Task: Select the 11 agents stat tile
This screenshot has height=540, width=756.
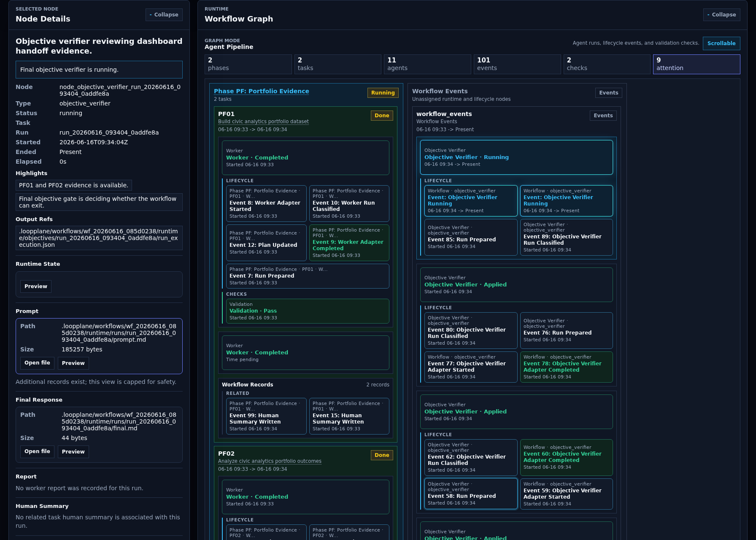Action: point(427,64)
